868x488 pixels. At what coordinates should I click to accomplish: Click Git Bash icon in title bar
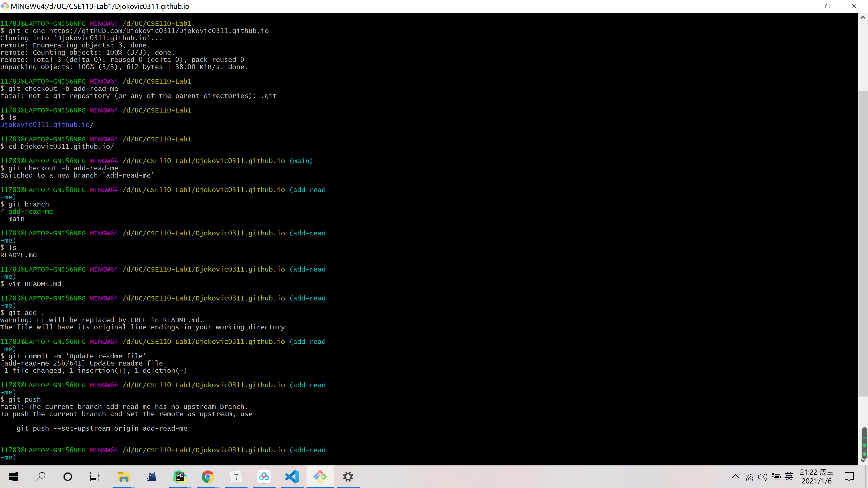(5, 6)
